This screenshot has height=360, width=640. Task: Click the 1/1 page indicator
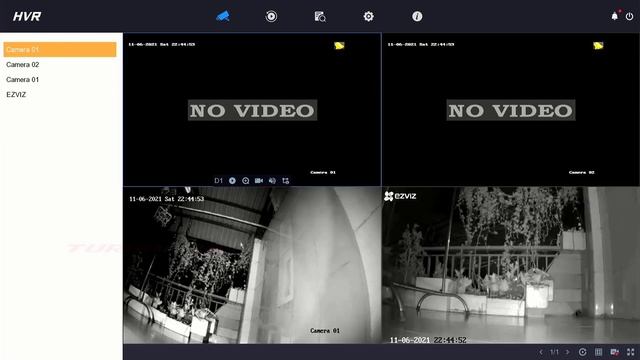pyautogui.click(x=554, y=352)
